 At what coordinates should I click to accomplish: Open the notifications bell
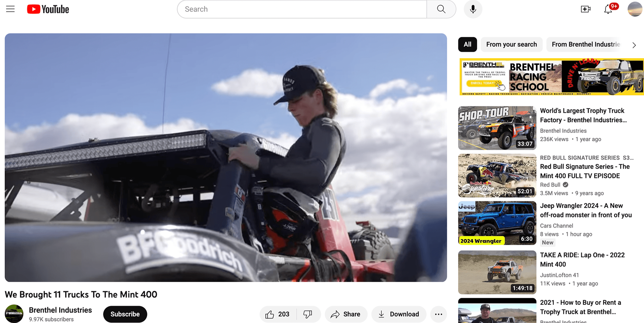(608, 9)
